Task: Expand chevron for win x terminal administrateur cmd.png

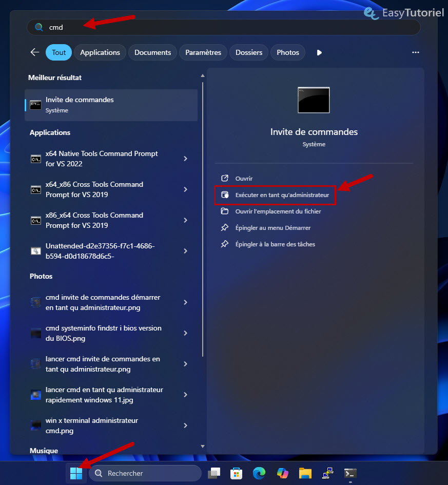Action: (x=185, y=425)
